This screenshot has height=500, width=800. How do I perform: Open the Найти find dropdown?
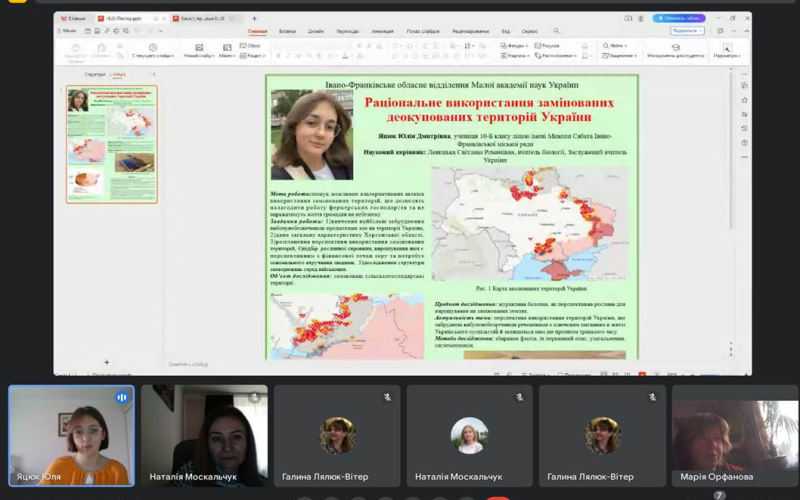[x=615, y=46]
